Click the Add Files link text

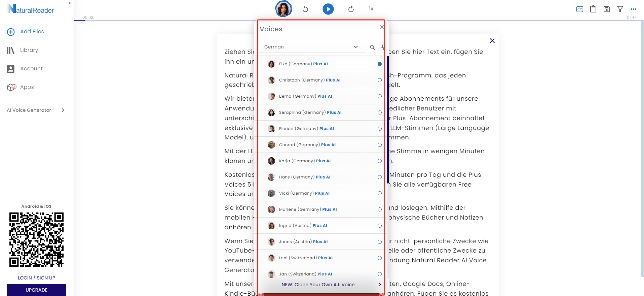point(32,32)
